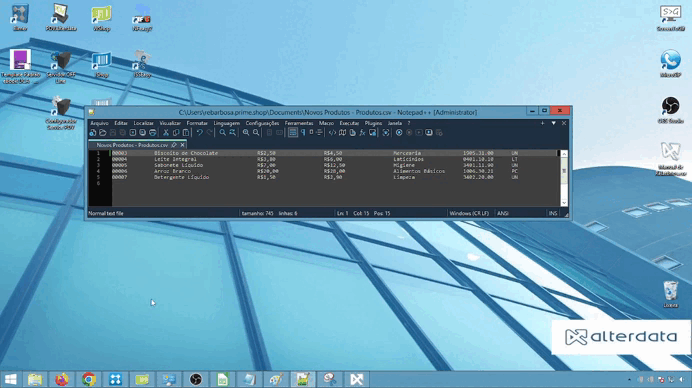
Task: Expand the tab list dropdown arrow
Action: coord(553,123)
